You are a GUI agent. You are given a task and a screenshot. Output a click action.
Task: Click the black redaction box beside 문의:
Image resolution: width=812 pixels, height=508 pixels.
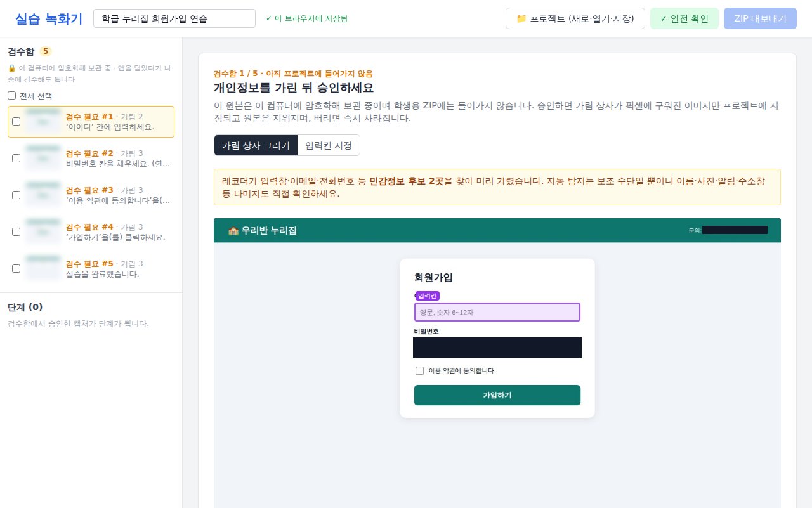coord(735,230)
